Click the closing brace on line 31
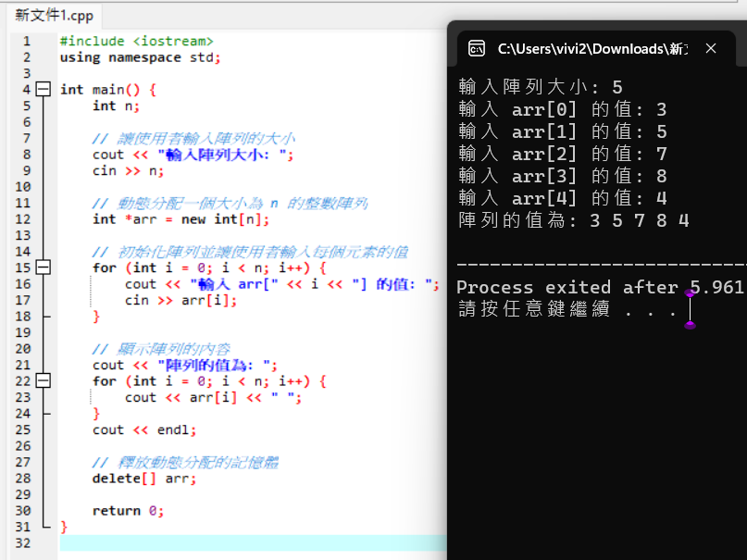The image size is (747, 560). 64,527
